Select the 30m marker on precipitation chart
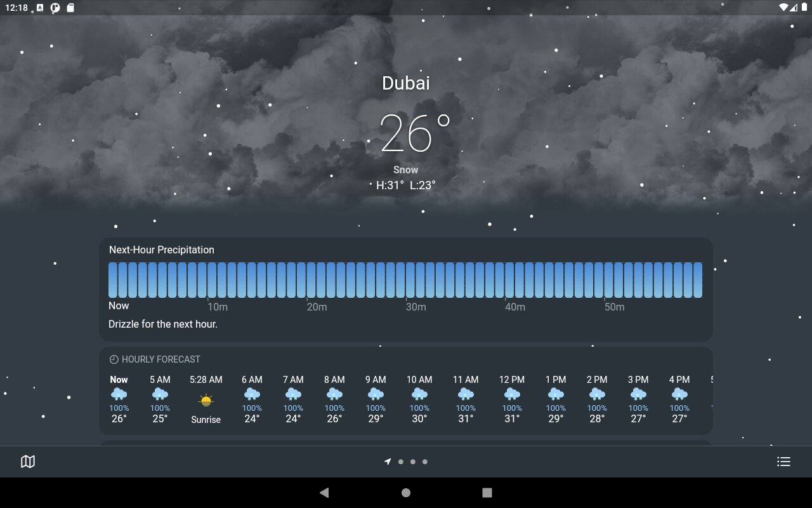This screenshot has height=508, width=812. click(x=416, y=307)
